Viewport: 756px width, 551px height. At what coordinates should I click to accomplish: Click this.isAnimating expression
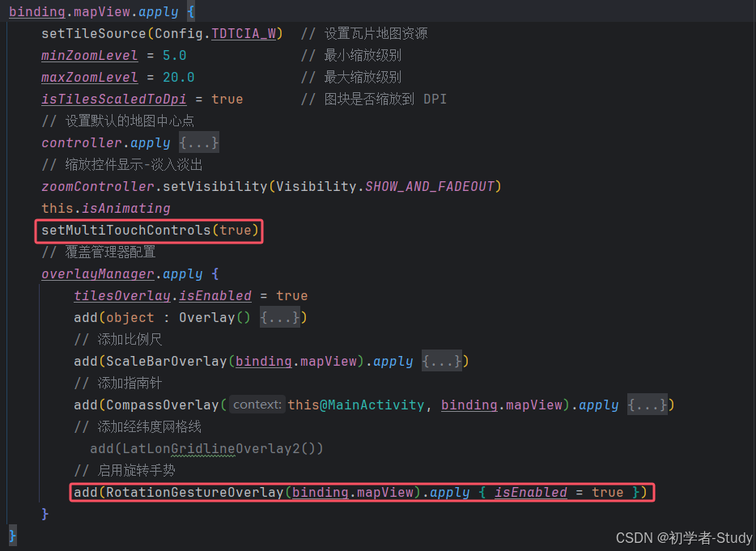tap(105, 208)
